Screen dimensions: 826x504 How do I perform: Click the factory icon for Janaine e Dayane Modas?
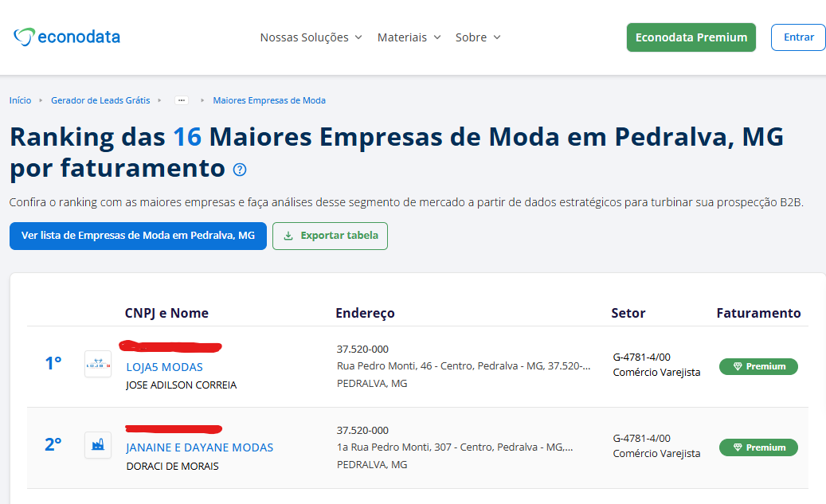coord(98,445)
